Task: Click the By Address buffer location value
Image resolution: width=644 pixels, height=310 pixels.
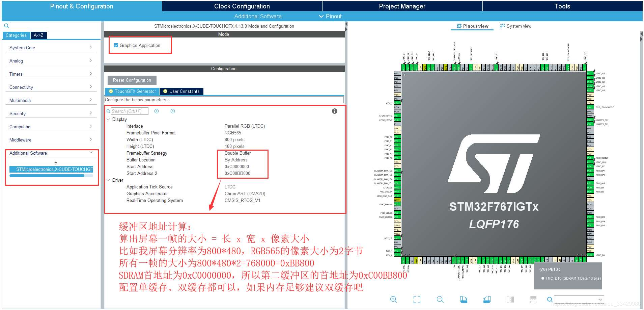Action: click(x=236, y=160)
